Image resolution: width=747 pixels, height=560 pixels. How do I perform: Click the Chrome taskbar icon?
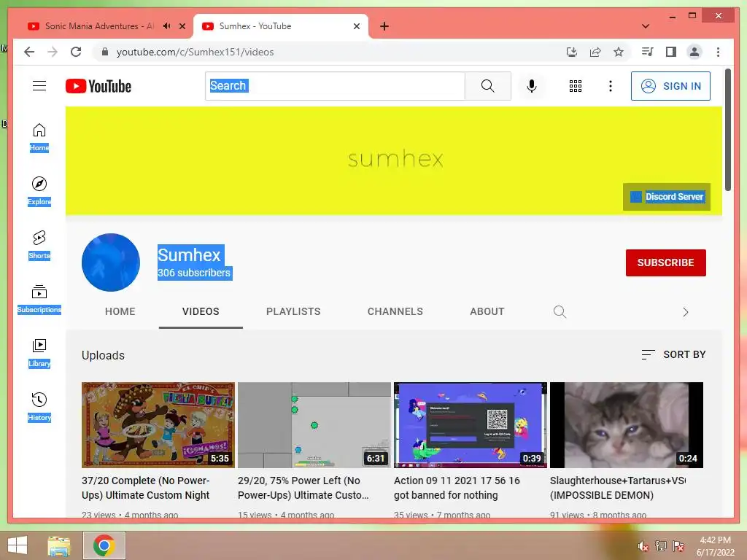pyautogui.click(x=104, y=545)
